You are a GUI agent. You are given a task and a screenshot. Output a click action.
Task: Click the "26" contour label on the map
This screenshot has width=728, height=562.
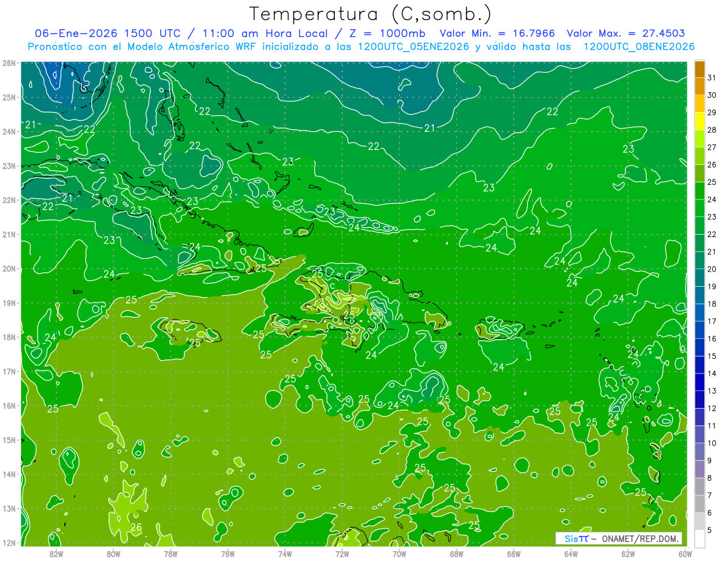[x=136, y=527]
